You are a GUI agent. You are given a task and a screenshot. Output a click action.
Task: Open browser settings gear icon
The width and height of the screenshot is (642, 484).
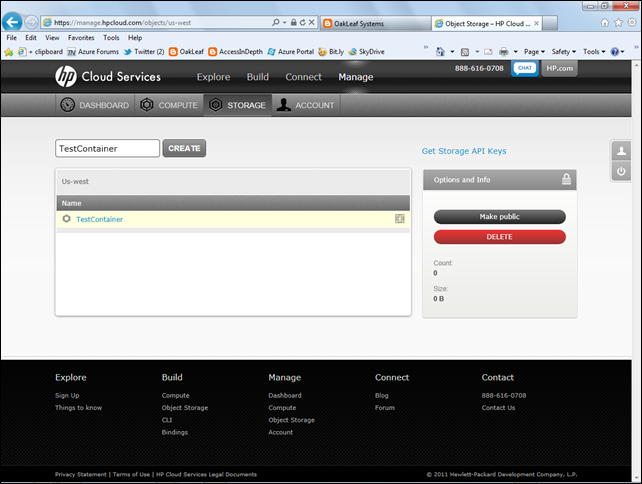pos(632,23)
